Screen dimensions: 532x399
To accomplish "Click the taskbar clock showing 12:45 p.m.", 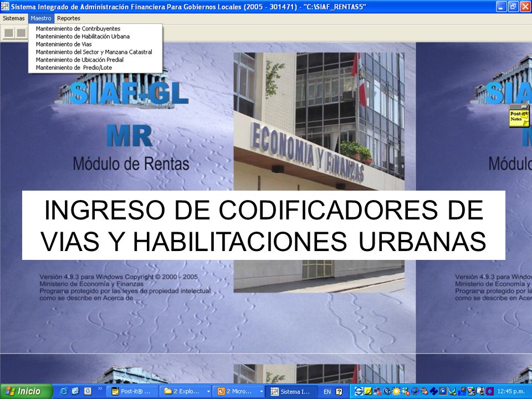I will pos(510,392).
